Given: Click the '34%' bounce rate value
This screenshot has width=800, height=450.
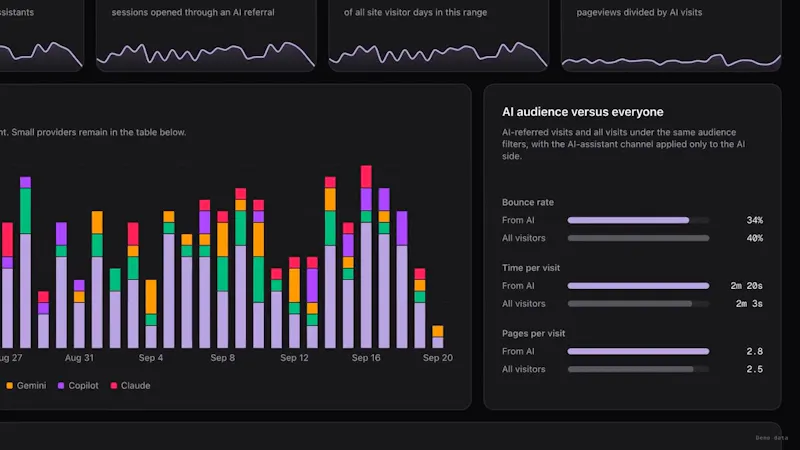Looking at the screenshot, I should pos(755,220).
